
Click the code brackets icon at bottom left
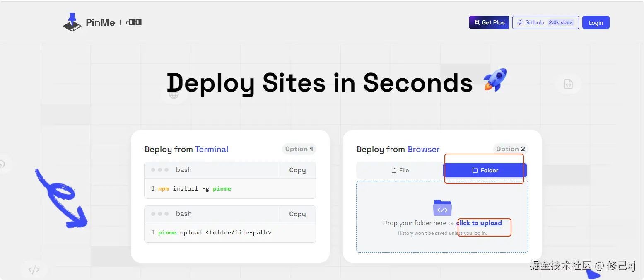point(34,270)
